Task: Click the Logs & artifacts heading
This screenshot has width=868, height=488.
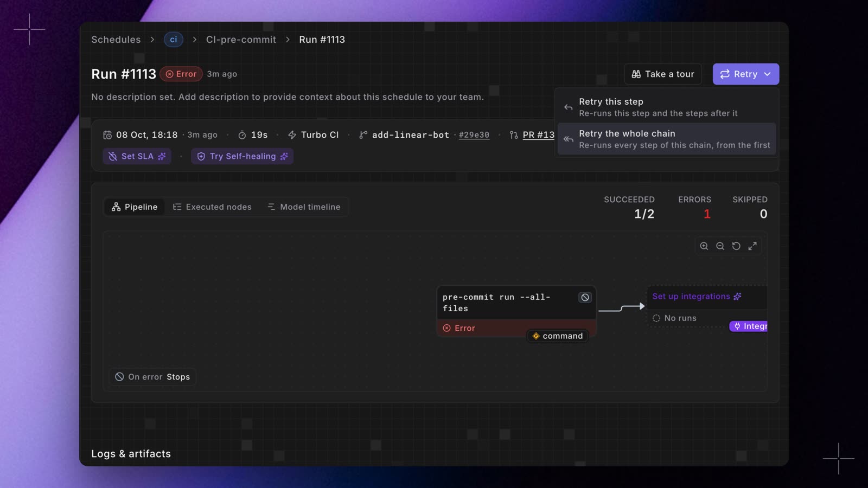Action: 131,454
